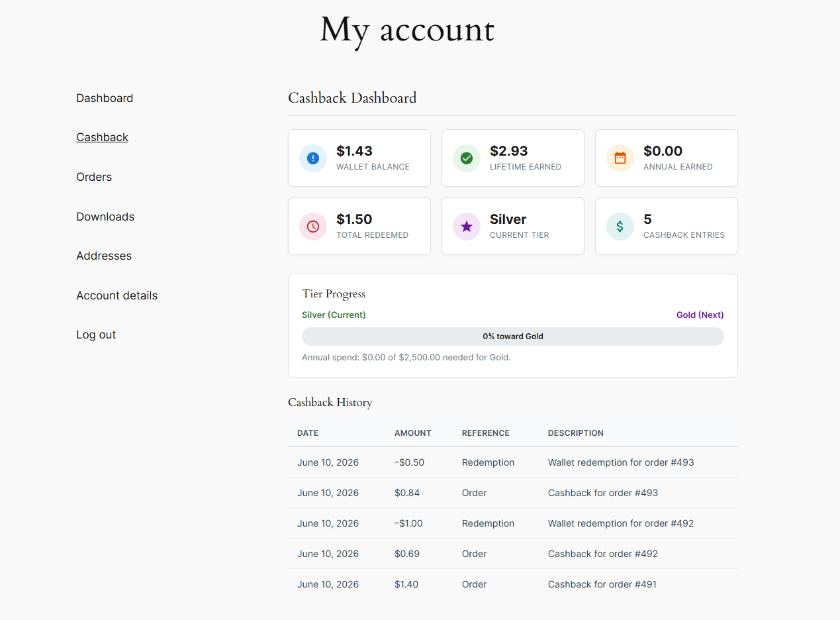Click the −$0.50 amount cell
This screenshot has width=840, height=620.
(x=410, y=462)
